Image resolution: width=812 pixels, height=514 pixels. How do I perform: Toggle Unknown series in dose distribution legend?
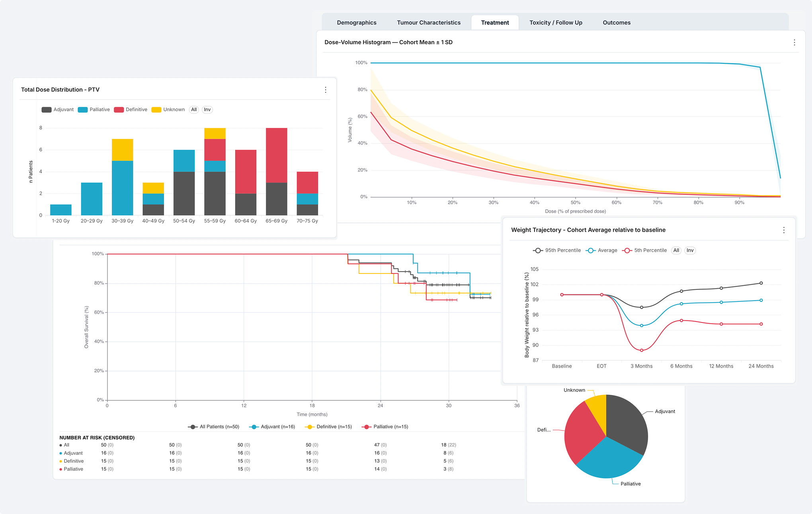pyautogui.click(x=168, y=109)
